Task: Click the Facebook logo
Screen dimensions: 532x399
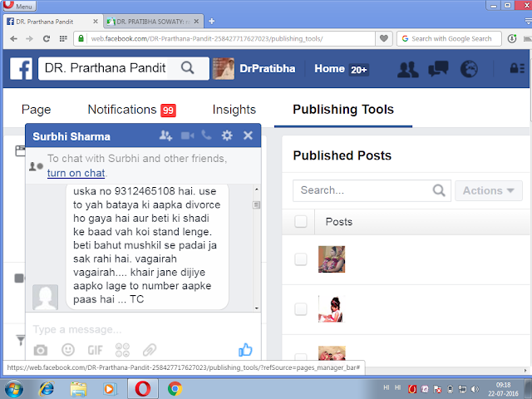Action: coord(21,68)
